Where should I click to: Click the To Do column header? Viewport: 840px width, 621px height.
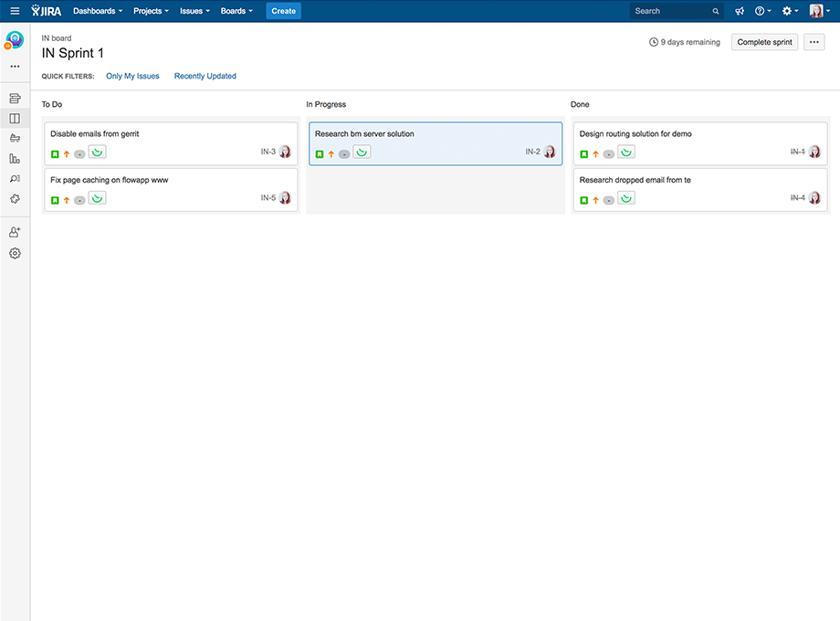tap(52, 104)
